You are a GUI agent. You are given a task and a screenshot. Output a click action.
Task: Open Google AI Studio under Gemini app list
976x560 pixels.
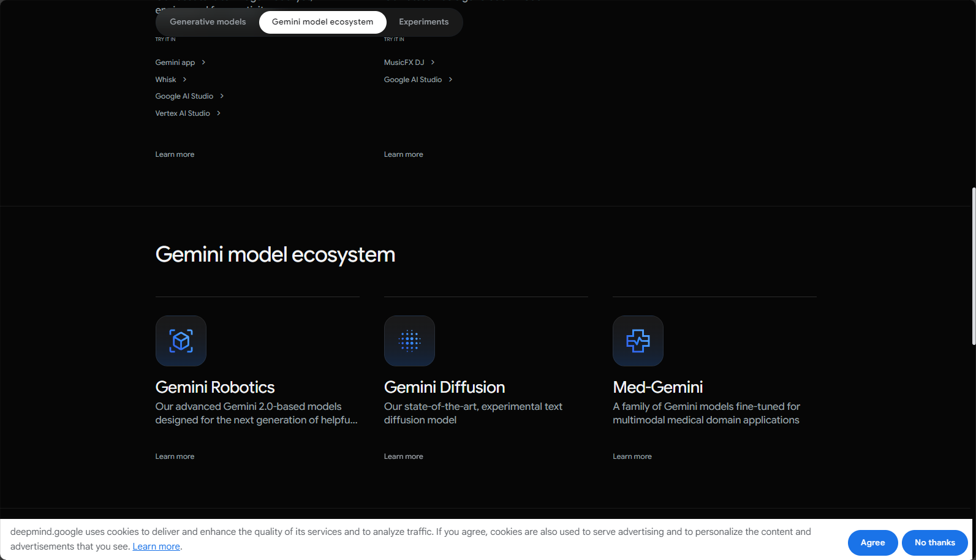pos(184,96)
